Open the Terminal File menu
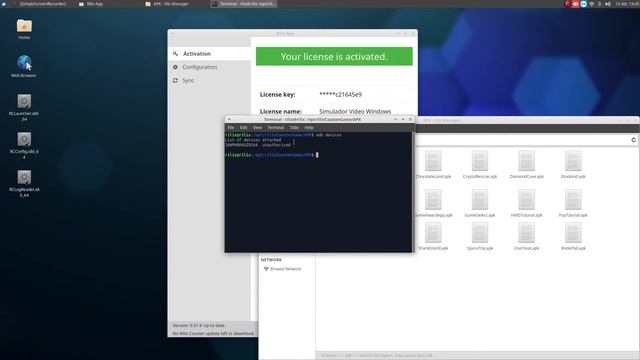This screenshot has width=640, height=360. (231, 127)
